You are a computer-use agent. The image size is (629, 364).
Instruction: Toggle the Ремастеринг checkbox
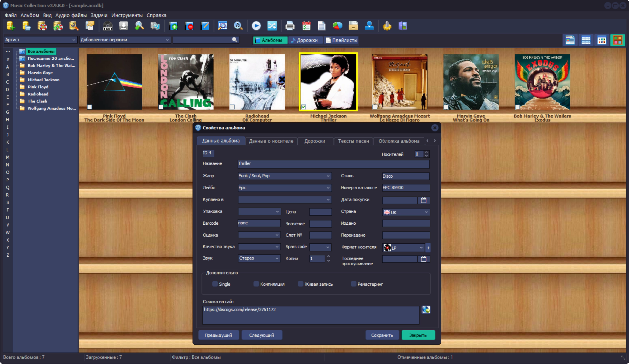pyautogui.click(x=353, y=284)
